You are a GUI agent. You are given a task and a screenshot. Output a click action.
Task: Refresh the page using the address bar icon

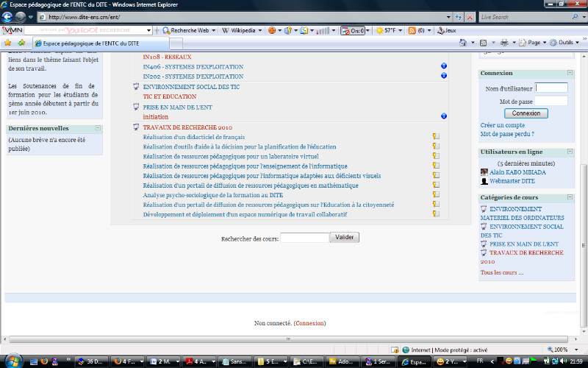pos(459,17)
